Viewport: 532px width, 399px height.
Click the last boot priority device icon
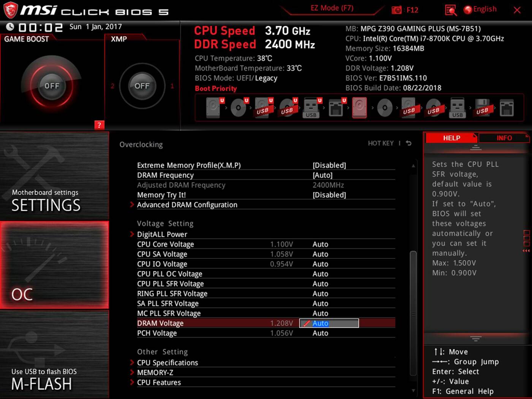click(x=507, y=108)
